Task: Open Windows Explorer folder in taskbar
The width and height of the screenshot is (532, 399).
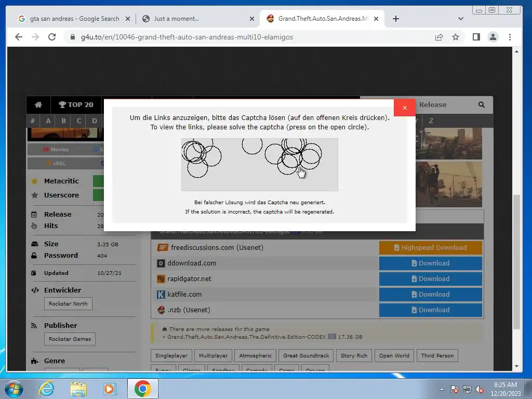Action: pyautogui.click(x=78, y=389)
